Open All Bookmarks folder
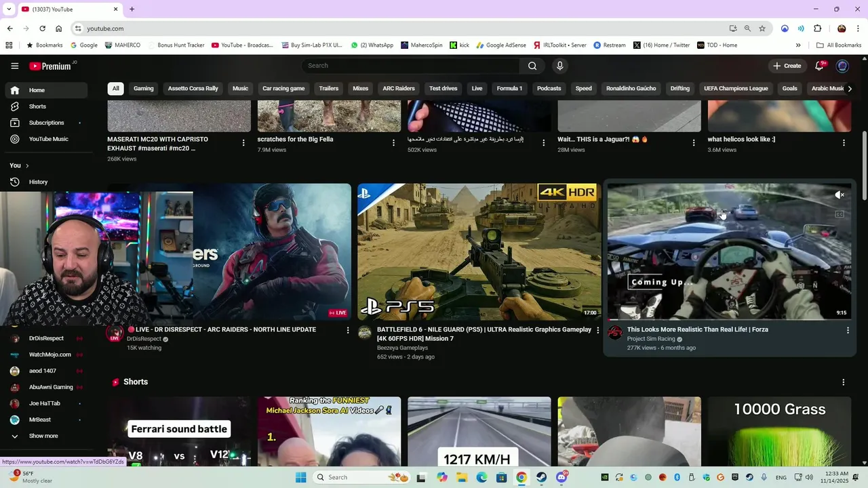 click(839, 45)
